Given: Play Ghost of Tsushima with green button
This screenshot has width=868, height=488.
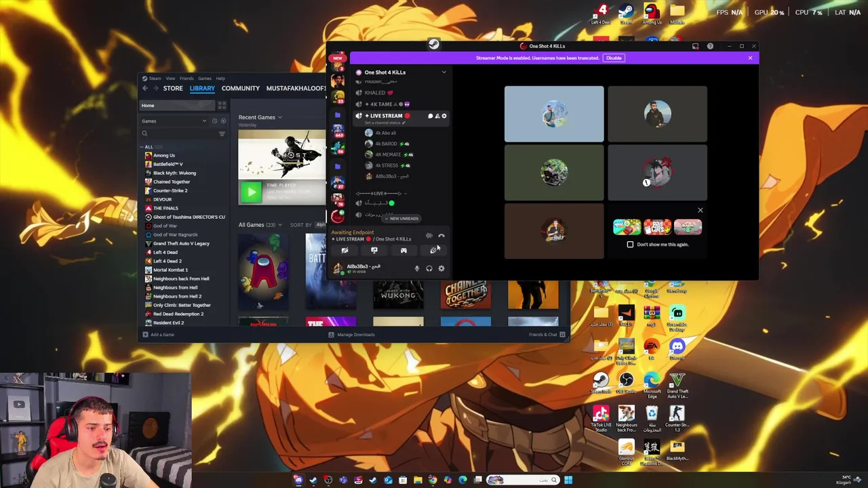Looking at the screenshot, I should point(252,192).
